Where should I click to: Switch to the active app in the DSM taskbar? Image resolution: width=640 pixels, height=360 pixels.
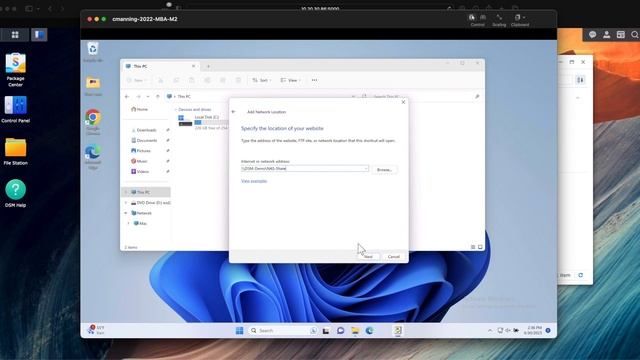point(39,35)
